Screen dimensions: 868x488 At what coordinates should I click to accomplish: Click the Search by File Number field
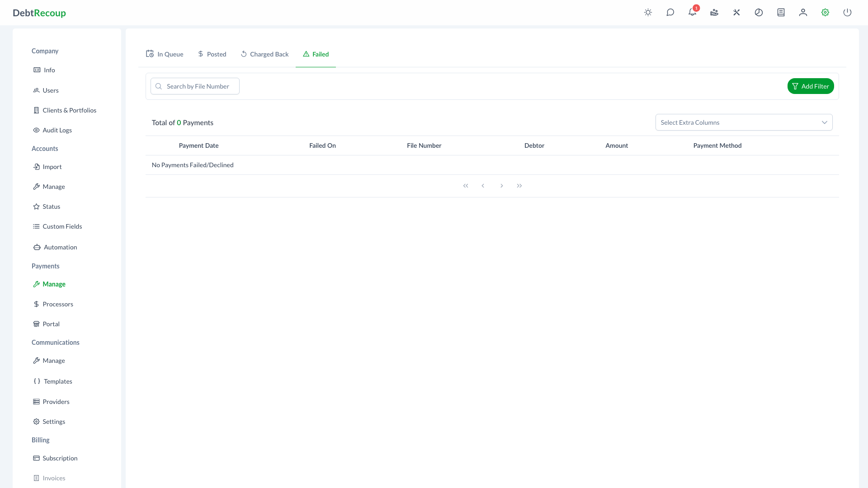click(195, 86)
